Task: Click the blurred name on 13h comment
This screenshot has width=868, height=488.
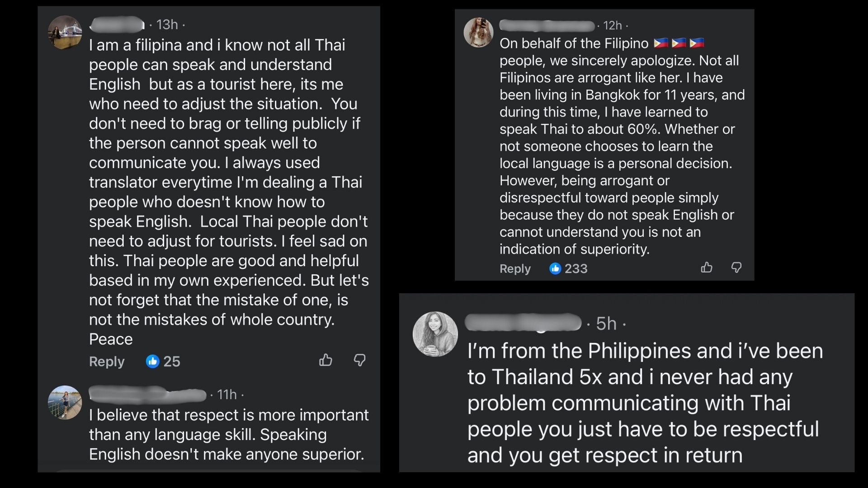Action: pyautogui.click(x=117, y=24)
